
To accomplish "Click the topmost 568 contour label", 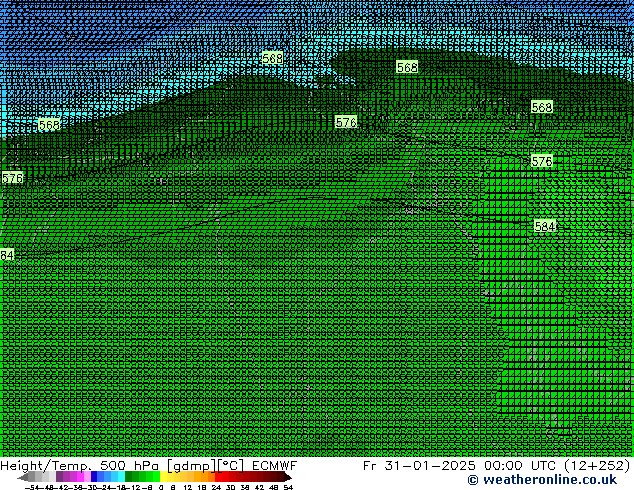I will (272, 59).
